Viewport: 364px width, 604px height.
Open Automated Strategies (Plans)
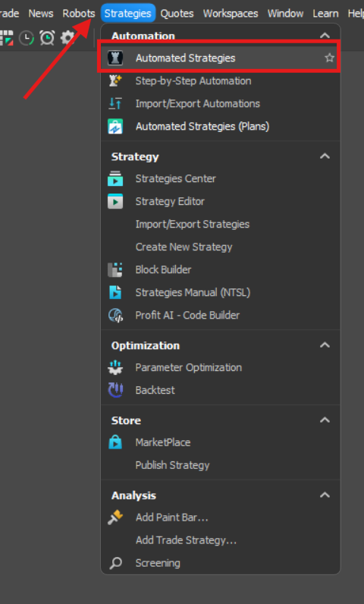[x=221, y=126]
